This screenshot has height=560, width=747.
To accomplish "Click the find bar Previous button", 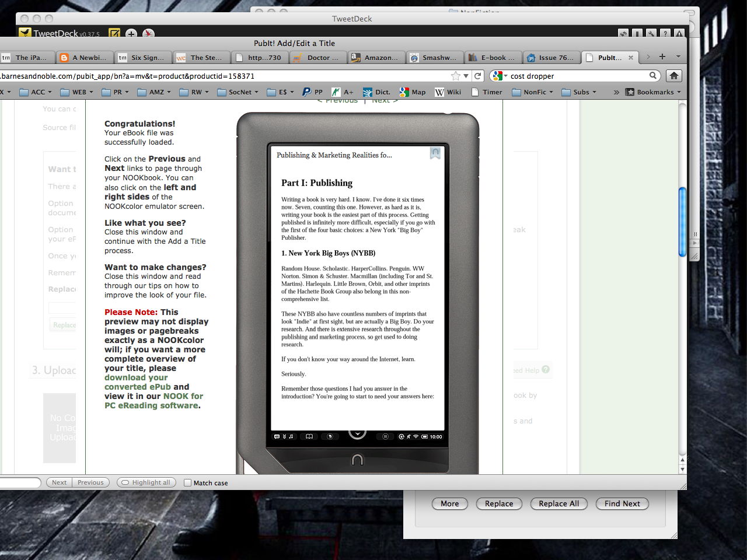I will pyautogui.click(x=90, y=482).
